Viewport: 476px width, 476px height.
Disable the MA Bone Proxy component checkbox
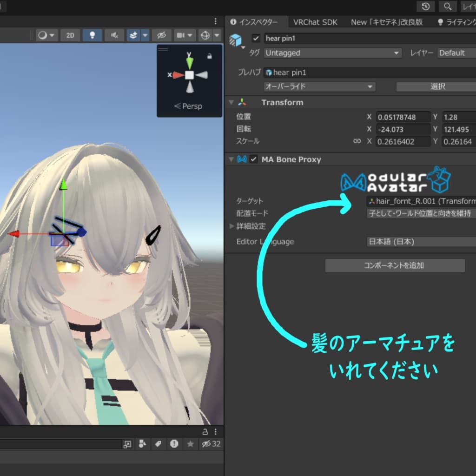tap(253, 159)
